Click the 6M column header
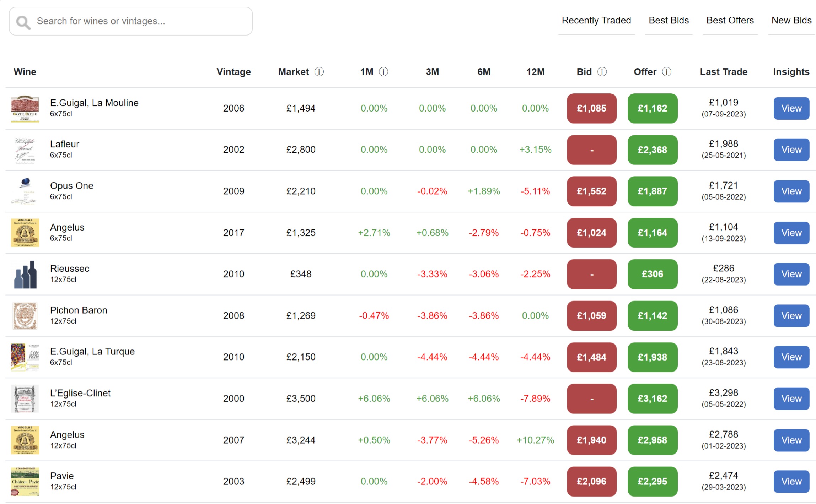 point(484,72)
